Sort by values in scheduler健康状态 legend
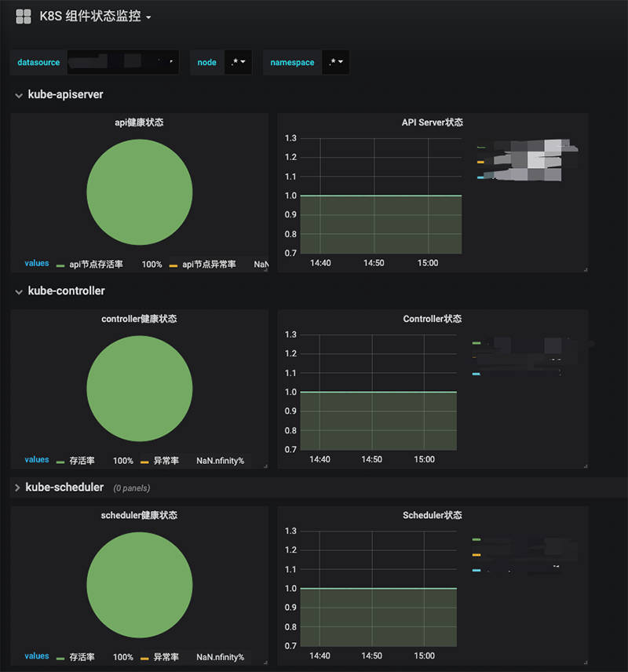 point(37,656)
